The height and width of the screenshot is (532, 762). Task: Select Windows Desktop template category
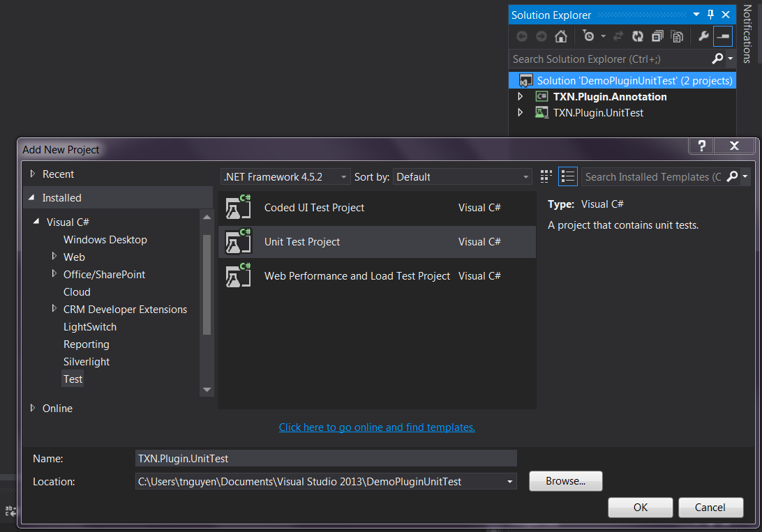(x=105, y=240)
